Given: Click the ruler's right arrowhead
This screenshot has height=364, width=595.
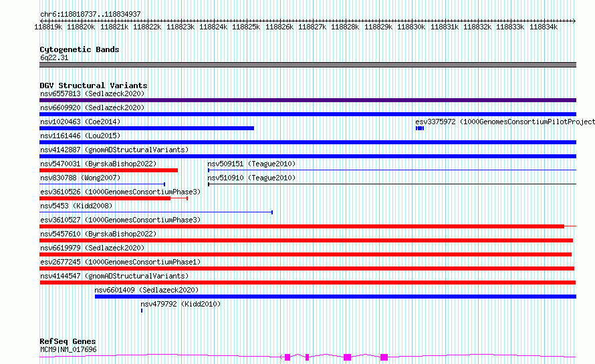Looking at the screenshot, I should [x=574, y=21].
